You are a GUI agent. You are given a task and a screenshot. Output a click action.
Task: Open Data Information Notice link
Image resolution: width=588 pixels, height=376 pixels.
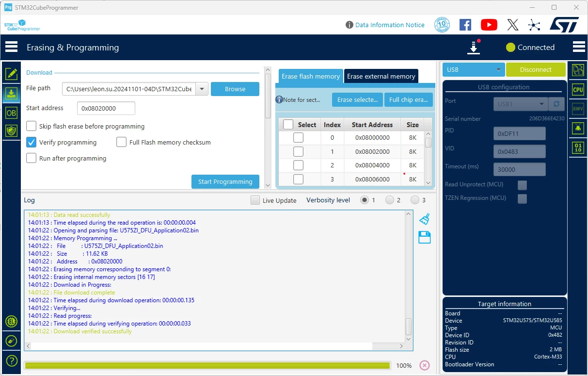point(390,25)
